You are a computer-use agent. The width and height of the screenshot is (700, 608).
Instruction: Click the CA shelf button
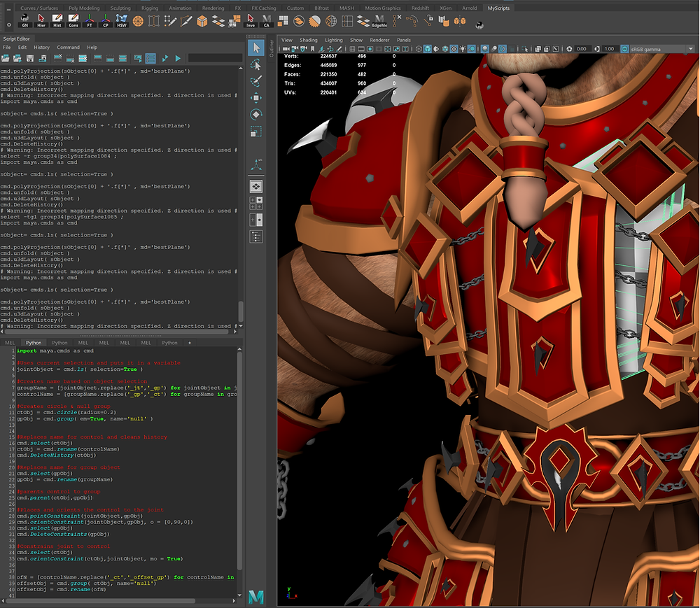point(267,20)
